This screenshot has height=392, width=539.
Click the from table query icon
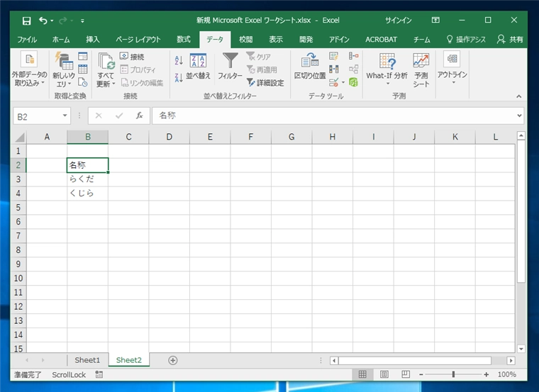[83, 69]
